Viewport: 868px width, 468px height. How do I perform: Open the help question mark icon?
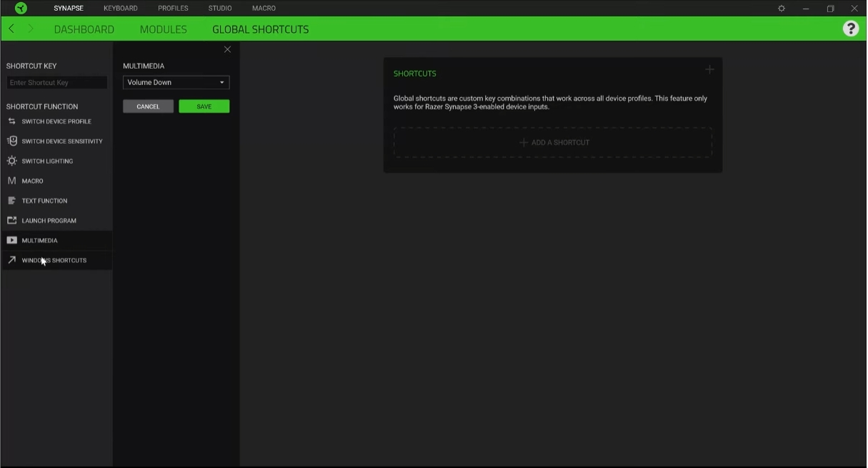coord(850,29)
